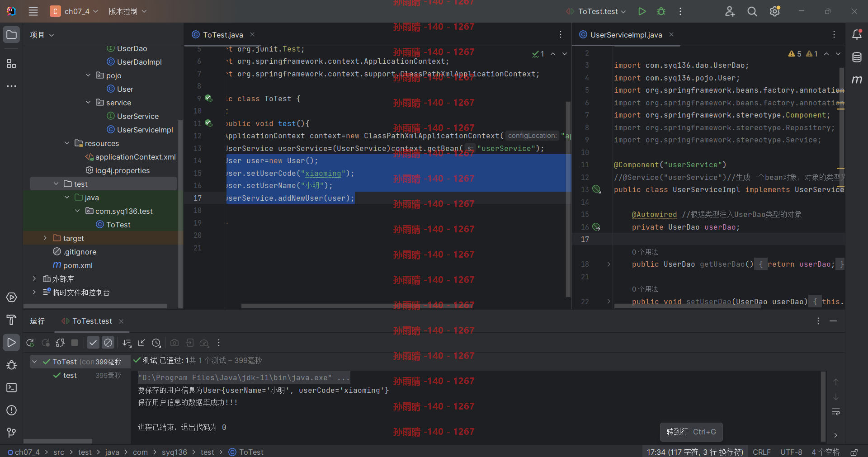Click the 4 个空格 indent widget
Image resolution: width=868 pixels, height=457 pixels.
(x=825, y=452)
